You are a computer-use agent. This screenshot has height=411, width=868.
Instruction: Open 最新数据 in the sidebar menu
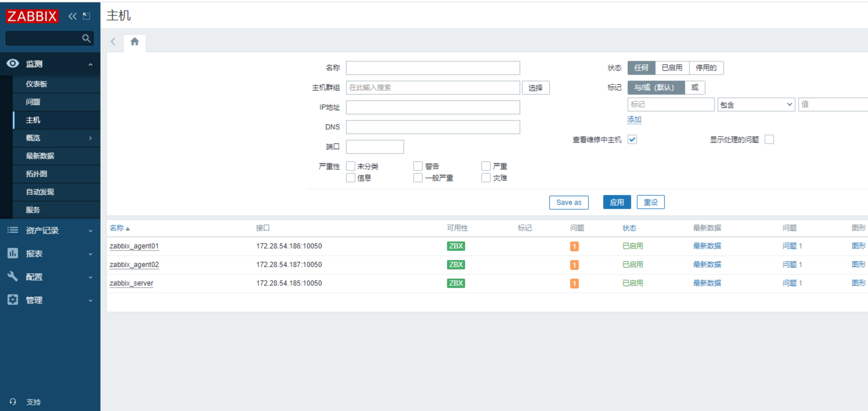pos(40,156)
